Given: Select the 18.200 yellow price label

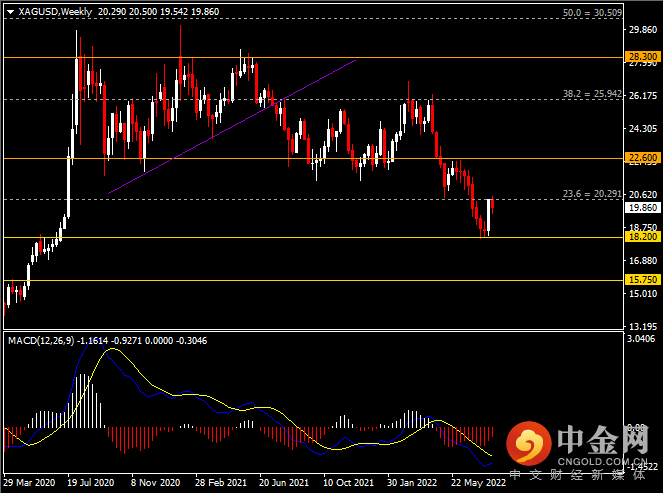Looking at the screenshot, I should pos(643,237).
